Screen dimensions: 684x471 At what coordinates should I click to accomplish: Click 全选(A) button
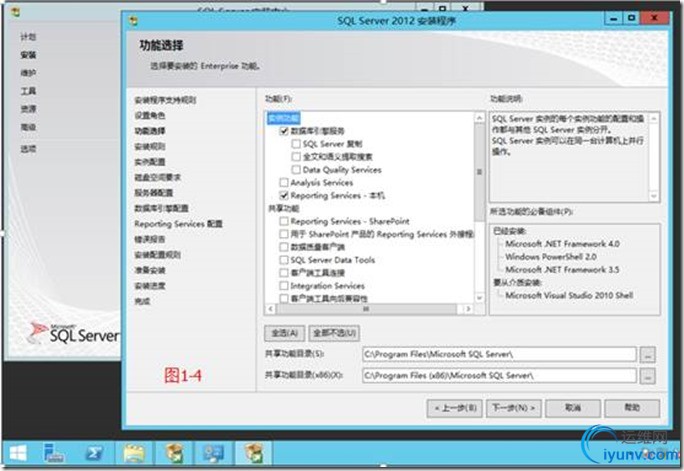coord(285,334)
